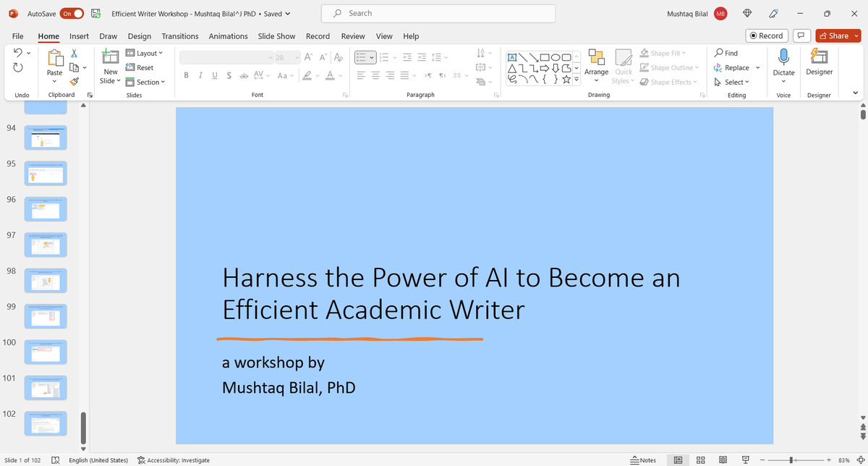
Task: Click the Dictate microphone icon
Action: (x=783, y=57)
